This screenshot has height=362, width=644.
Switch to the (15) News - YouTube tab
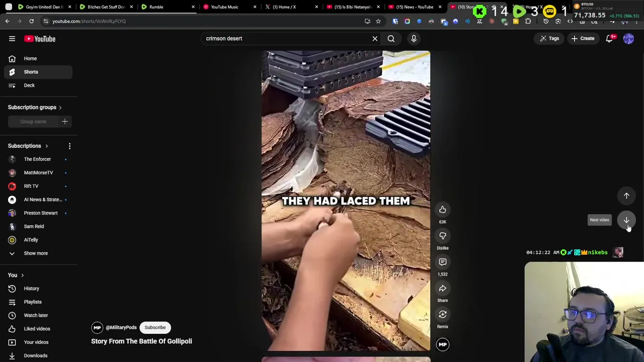click(x=414, y=7)
